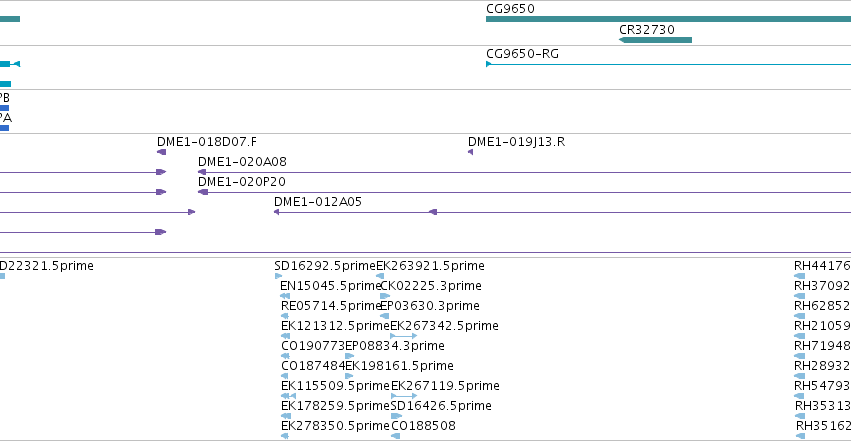Click the RH44176 EST arrow

(799, 276)
